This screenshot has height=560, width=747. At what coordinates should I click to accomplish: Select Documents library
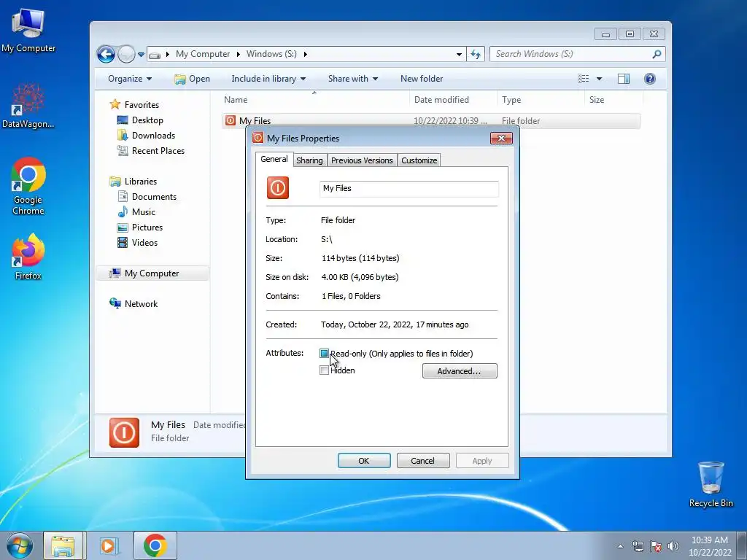point(147,197)
